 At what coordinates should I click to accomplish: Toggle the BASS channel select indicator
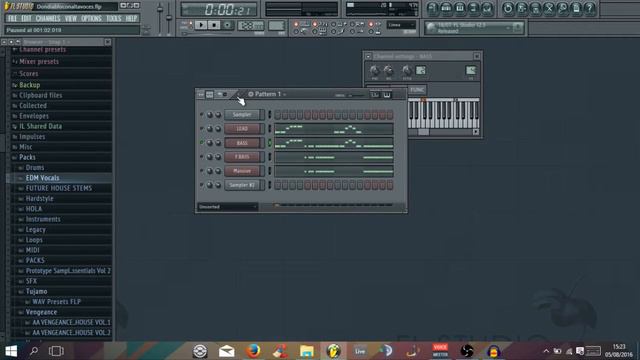(x=269, y=143)
